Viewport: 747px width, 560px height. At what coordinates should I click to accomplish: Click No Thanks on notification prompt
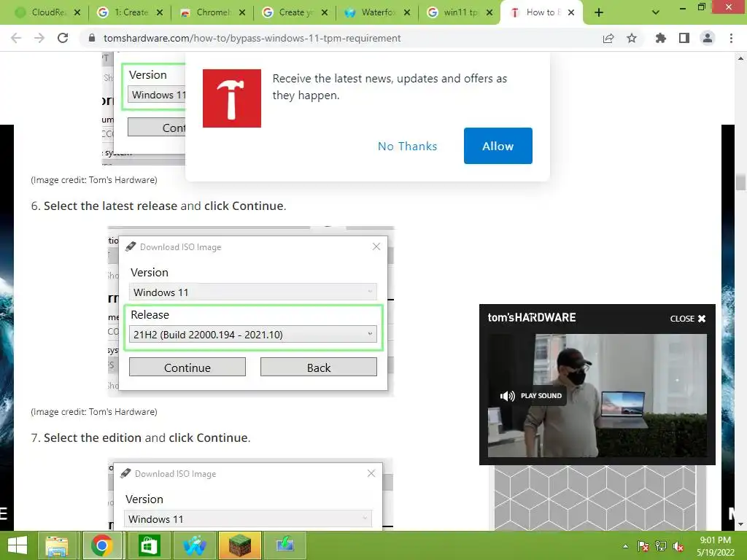407,146
